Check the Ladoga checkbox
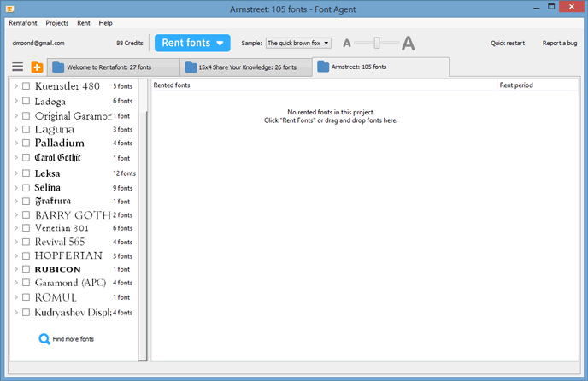Image resolution: width=588 pixels, height=381 pixels. coord(26,101)
